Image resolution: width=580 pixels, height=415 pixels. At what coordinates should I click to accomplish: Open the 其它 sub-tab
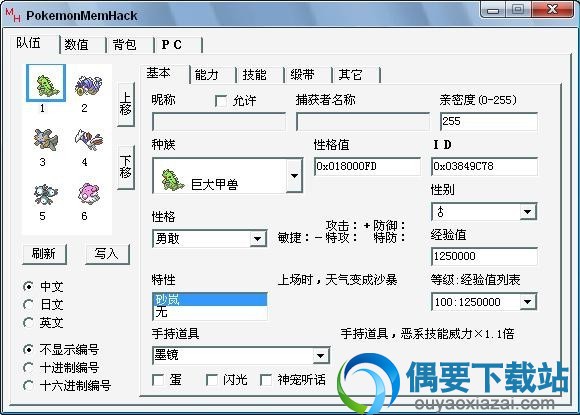[357, 75]
